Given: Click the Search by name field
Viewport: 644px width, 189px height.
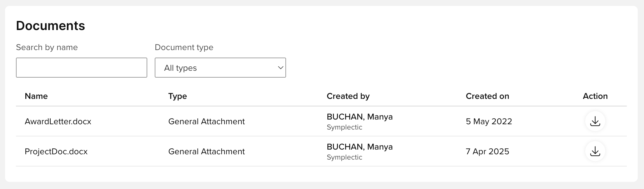Looking at the screenshot, I should tap(81, 68).
